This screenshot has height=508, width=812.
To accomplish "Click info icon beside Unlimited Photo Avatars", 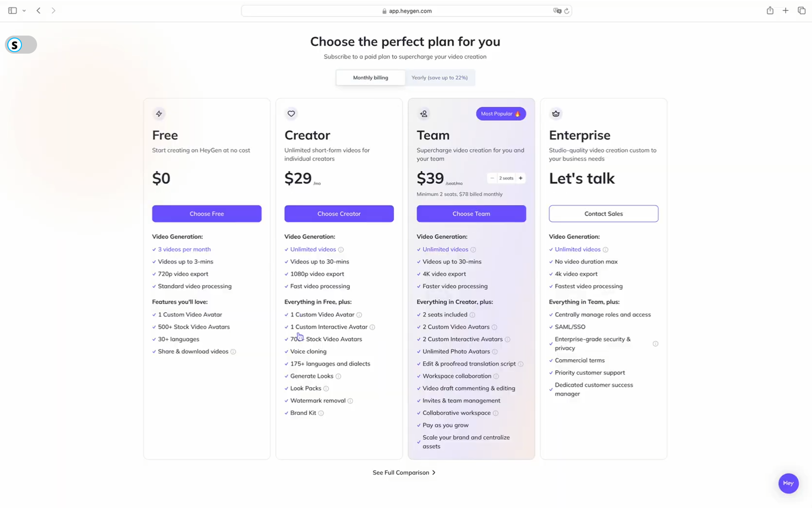I will pos(495,352).
